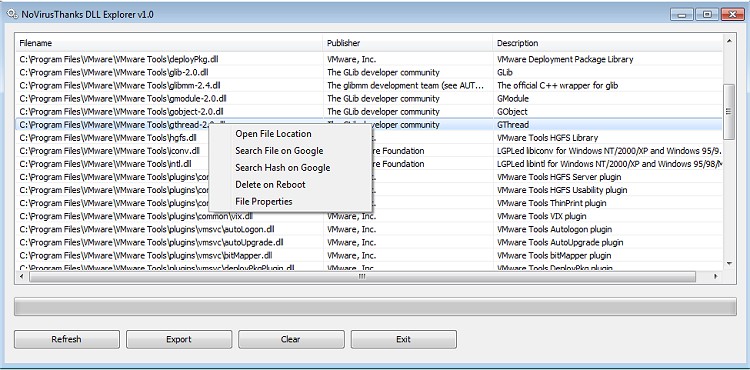Click 'VMware Tools Autologon plugin' description
Image resolution: width=750 pixels, height=370 pixels.
pyautogui.click(x=555, y=229)
